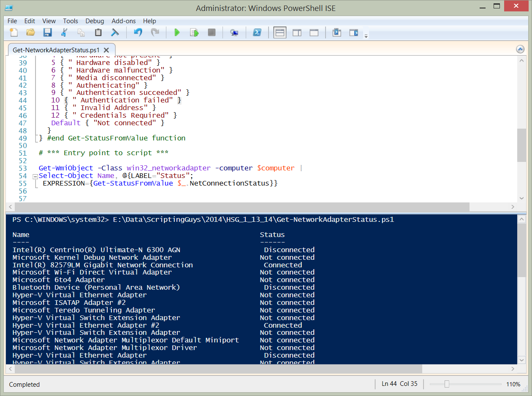532x396 pixels.
Task: Clear the console pane icon
Action: 115,32
